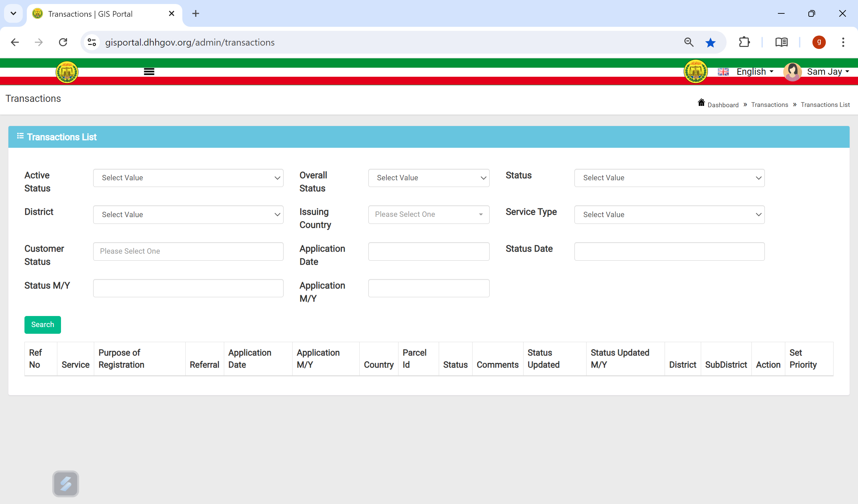Open a new browser tab

tap(196, 14)
